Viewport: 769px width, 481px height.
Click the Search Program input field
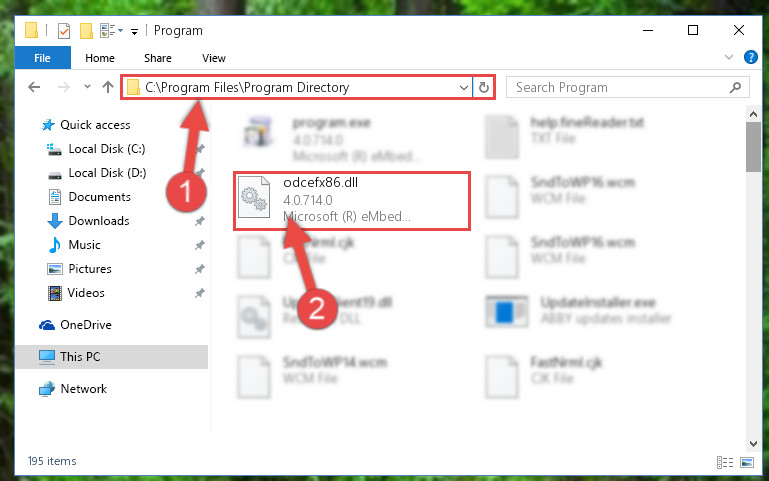(618, 87)
